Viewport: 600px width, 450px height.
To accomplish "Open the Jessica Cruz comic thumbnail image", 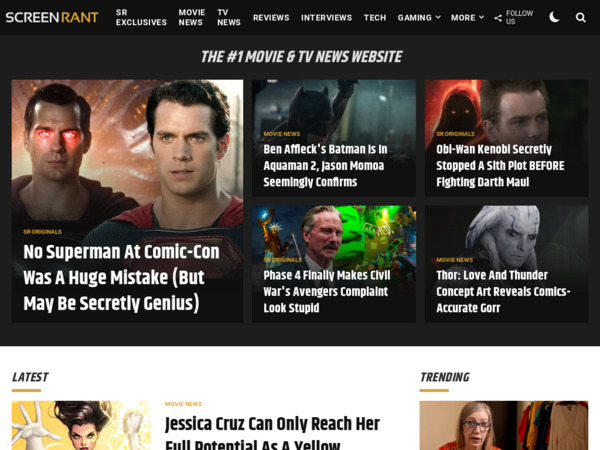I will pyautogui.click(x=81, y=426).
